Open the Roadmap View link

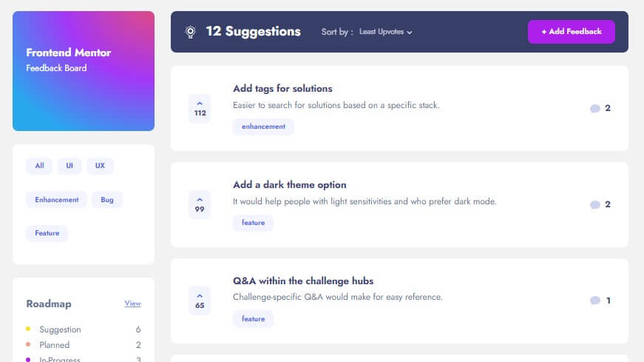(x=132, y=304)
